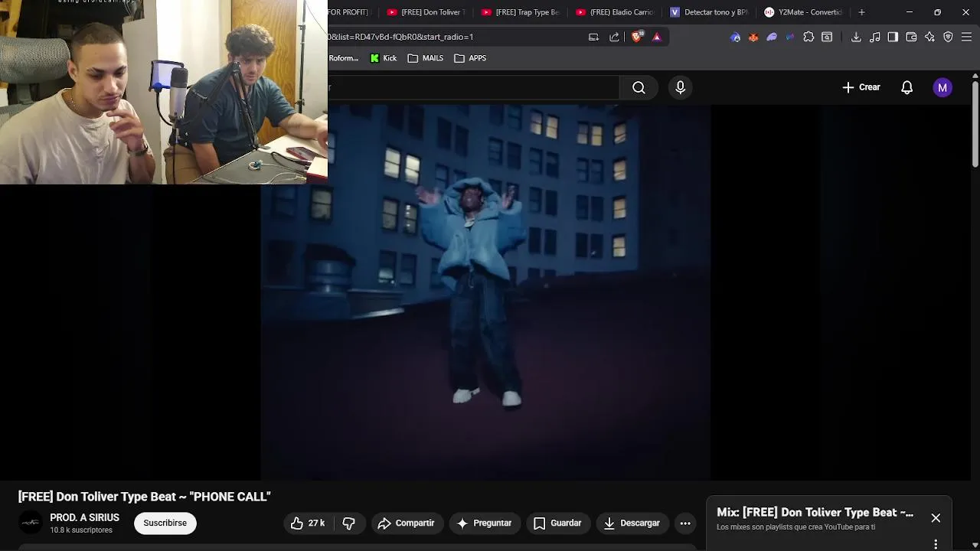Open Mix playlist three-dot options
Viewport: 980px width, 551px height.
tap(936, 544)
